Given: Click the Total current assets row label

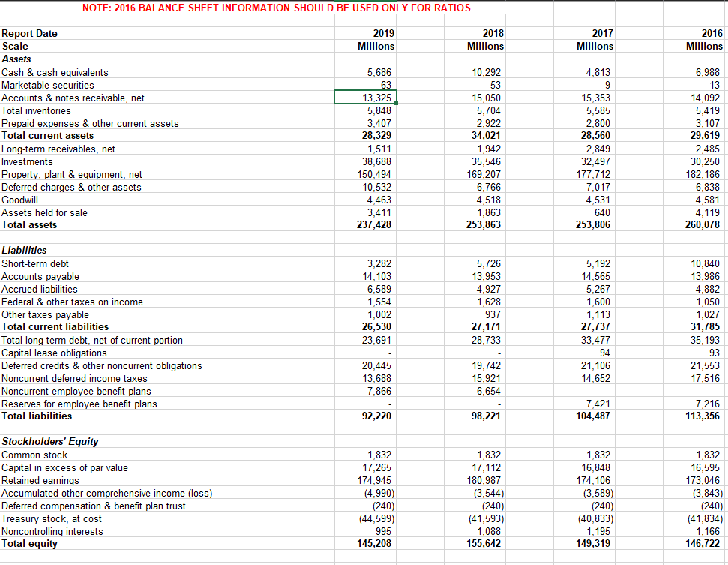Looking at the screenshot, I should (x=46, y=136).
